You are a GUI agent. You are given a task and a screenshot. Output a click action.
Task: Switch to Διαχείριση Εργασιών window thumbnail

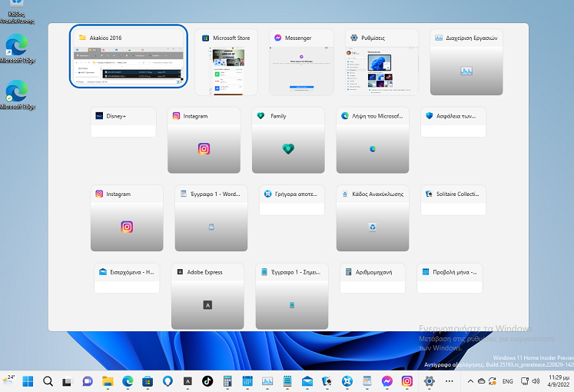pos(466,62)
